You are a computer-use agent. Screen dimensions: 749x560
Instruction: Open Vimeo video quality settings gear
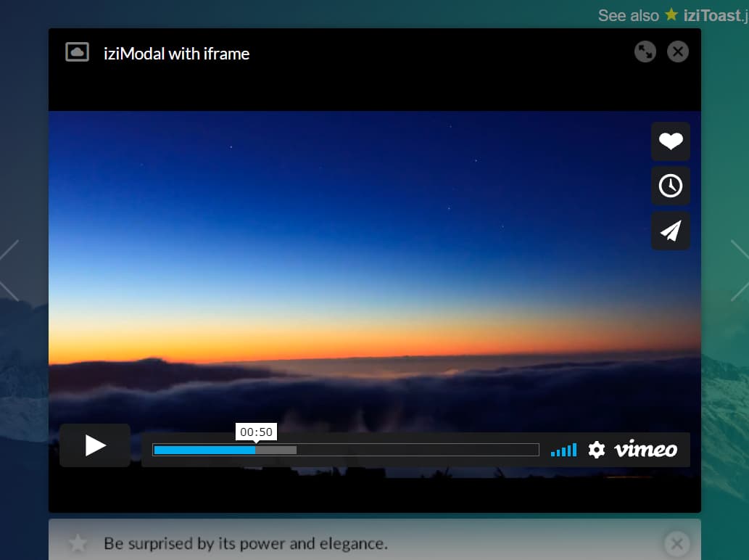point(596,450)
